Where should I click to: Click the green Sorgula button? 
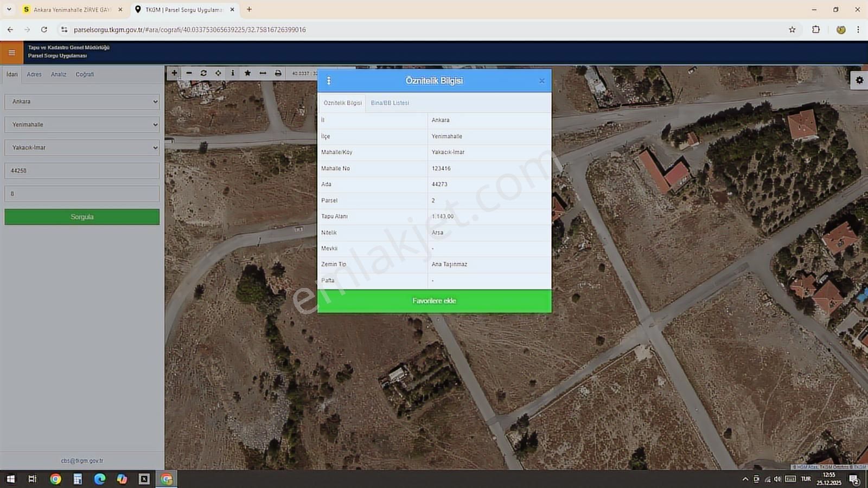tap(82, 217)
